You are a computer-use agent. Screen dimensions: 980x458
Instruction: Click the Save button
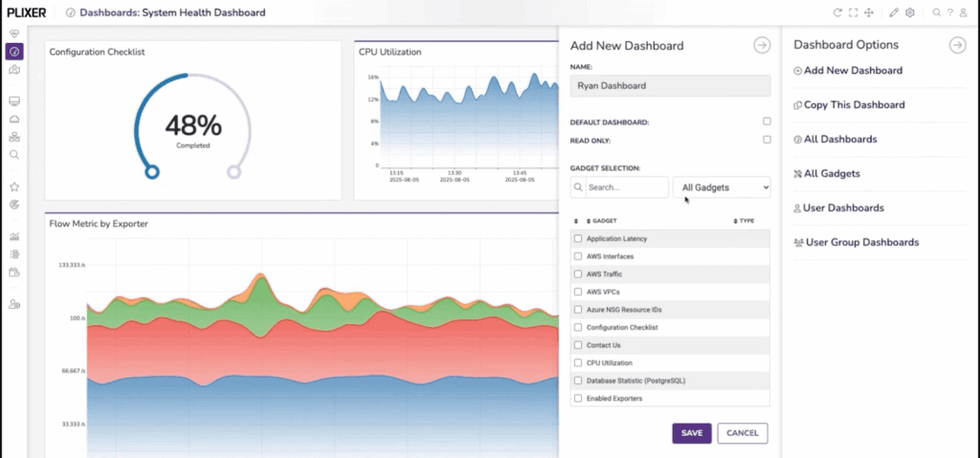[691, 433]
